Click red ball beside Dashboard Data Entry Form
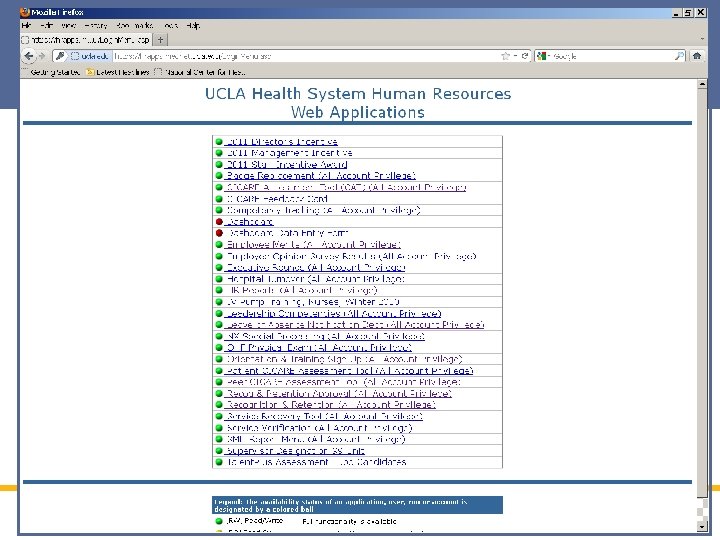 (x=219, y=233)
